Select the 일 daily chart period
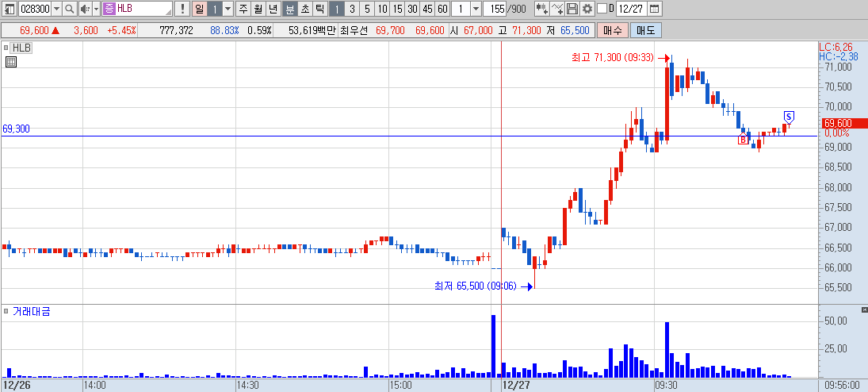Image resolution: width=868 pixels, height=392 pixels. pyautogui.click(x=199, y=8)
